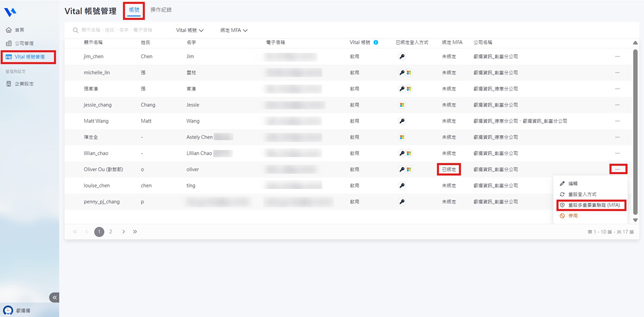The image size is (644, 317).
Task: Click the user avatar icon at bottom left
Action: pyautogui.click(x=8, y=310)
